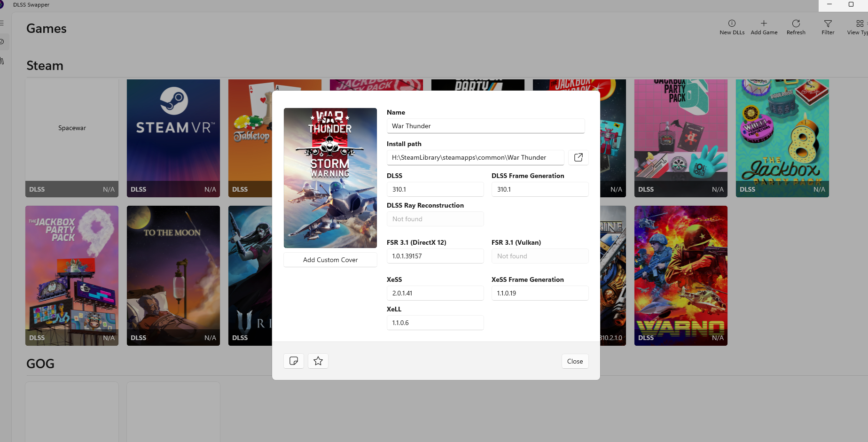The width and height of the screenshot is (868, 442).
Task: Select XeSS Frame Generation 1.1.0.19 field
Action: (540, 293)
